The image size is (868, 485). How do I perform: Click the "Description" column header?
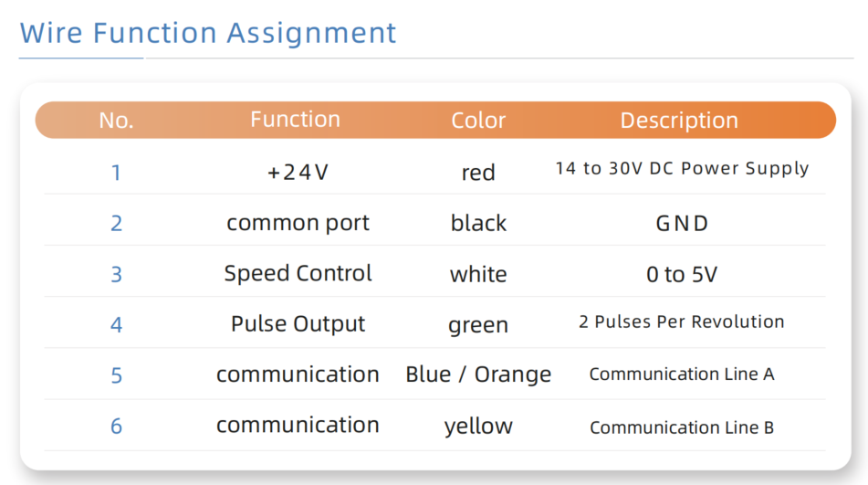pos(679,121)
